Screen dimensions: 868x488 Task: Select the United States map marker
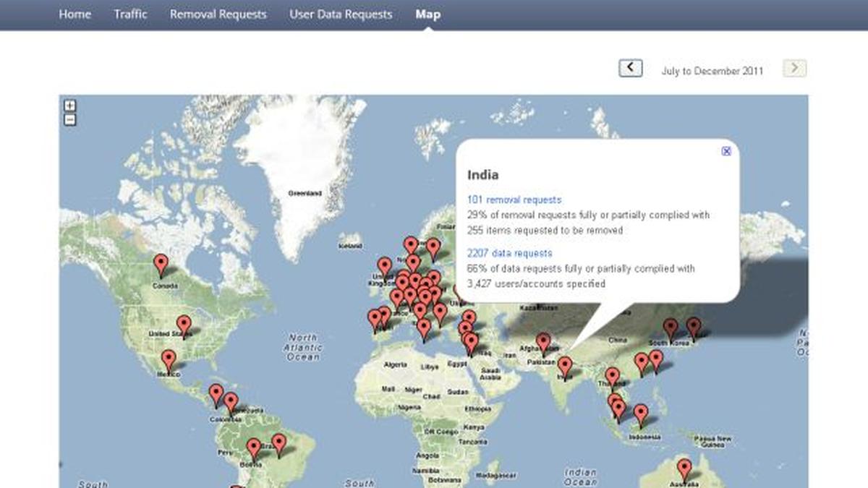click(x=184, y=325)
